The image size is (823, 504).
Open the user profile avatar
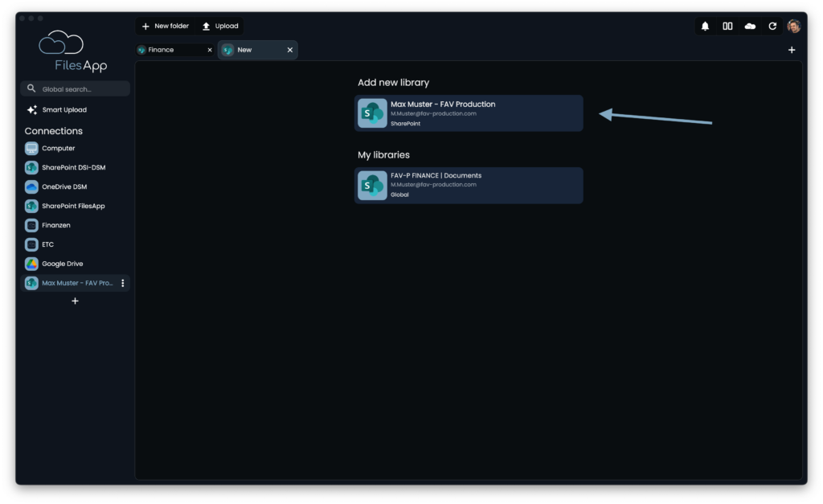(793, 27)
